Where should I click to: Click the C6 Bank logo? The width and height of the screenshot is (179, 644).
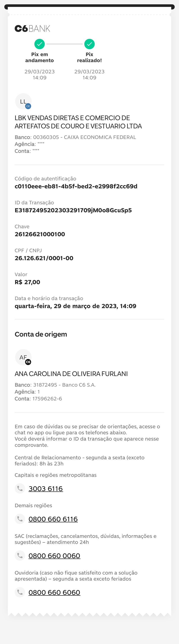(32, 29)
